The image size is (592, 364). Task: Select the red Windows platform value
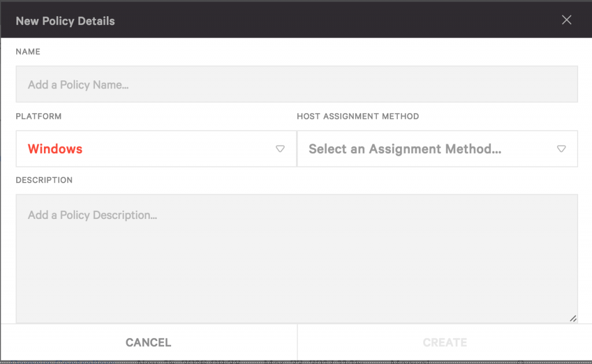[55, 149]
